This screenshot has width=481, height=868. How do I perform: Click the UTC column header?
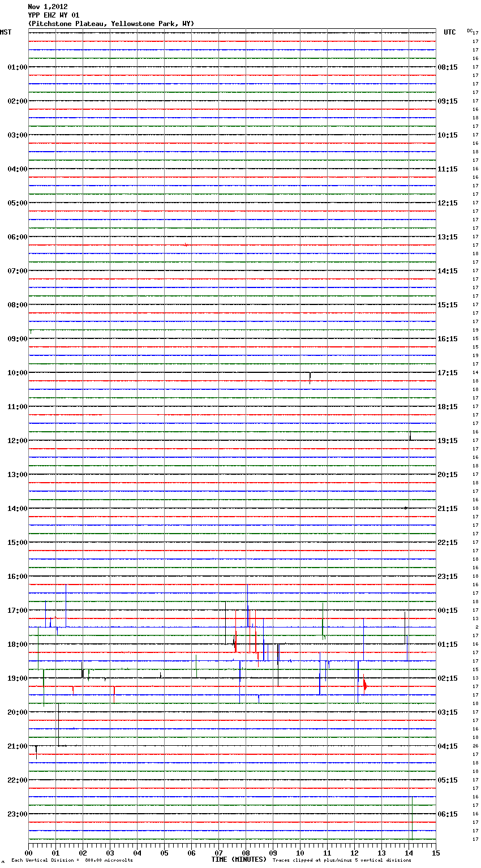449,32
